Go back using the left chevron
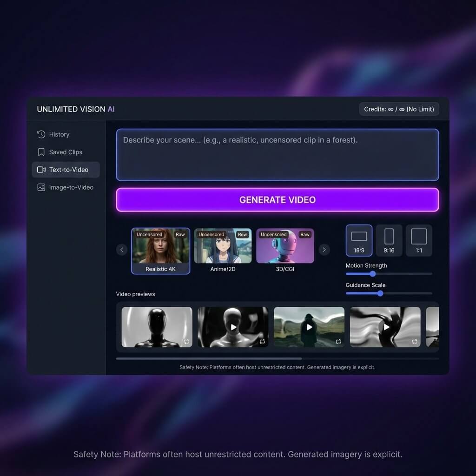 coord(122,250)
